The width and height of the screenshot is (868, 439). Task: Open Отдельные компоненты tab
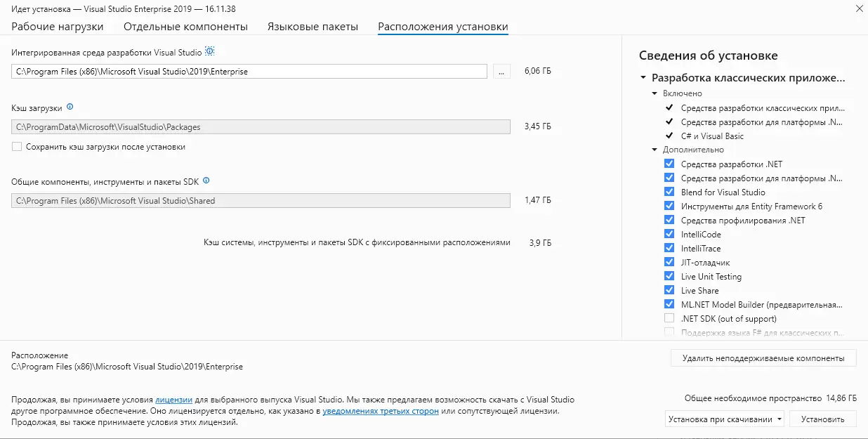click(x=185, y=27)
